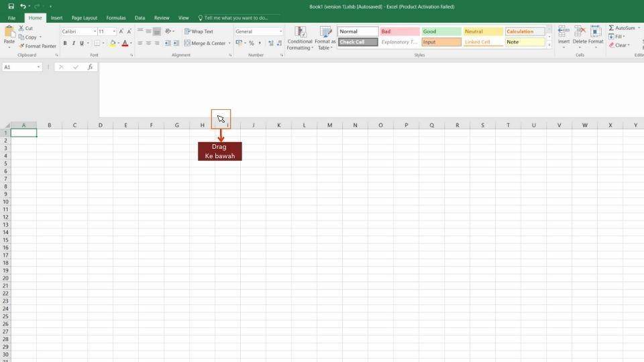Image resolution: width=644 pixels, height=362 pixels.
Task: Center text horizontally
Action: [x=148, y=43]
